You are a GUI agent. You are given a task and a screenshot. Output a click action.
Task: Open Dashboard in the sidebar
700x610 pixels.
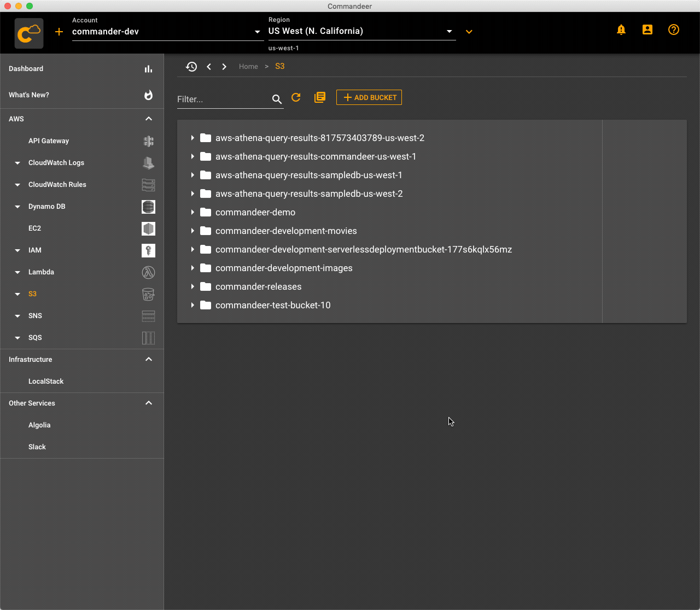(26, 69)
